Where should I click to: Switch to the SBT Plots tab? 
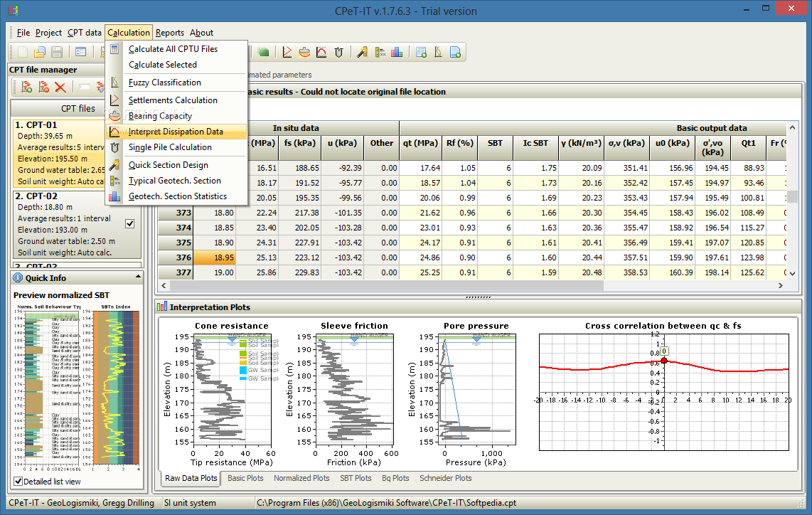(356, 478)
